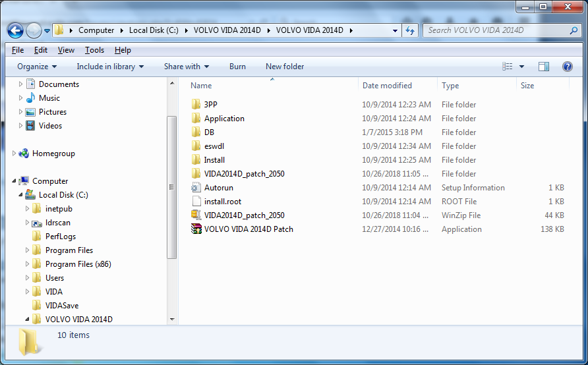Expand the inetpub folder node
This screenshot has height=365, width=588.
point(27,208)
